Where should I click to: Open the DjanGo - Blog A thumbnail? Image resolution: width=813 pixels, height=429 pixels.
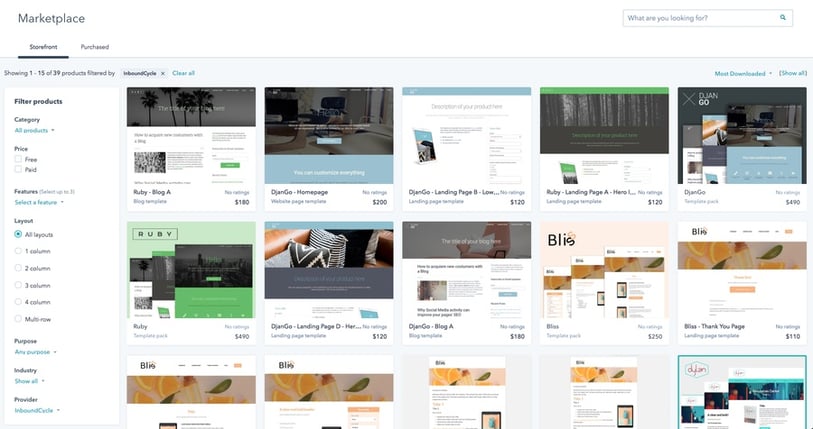tap(467, 270)
